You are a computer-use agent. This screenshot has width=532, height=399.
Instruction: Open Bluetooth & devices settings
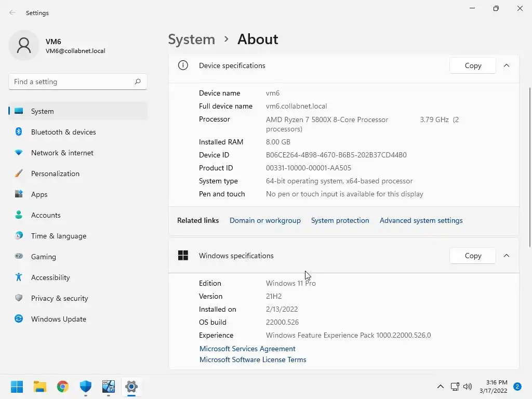point(78,132)
